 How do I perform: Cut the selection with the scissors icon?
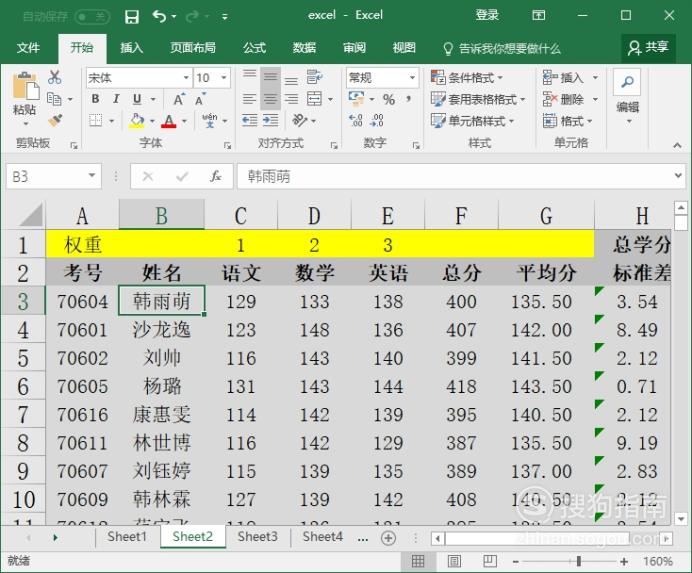coord(54,77)
